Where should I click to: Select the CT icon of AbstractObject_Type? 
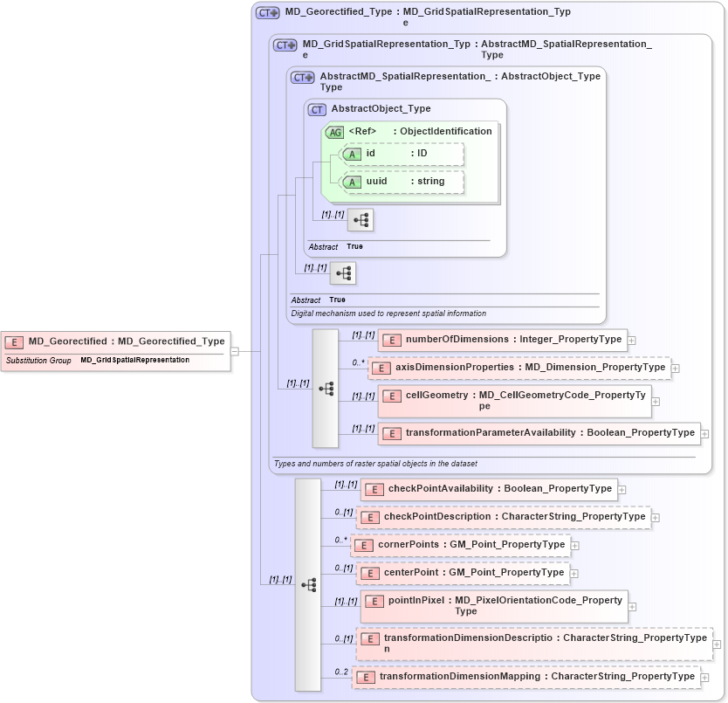pos(315,108)
